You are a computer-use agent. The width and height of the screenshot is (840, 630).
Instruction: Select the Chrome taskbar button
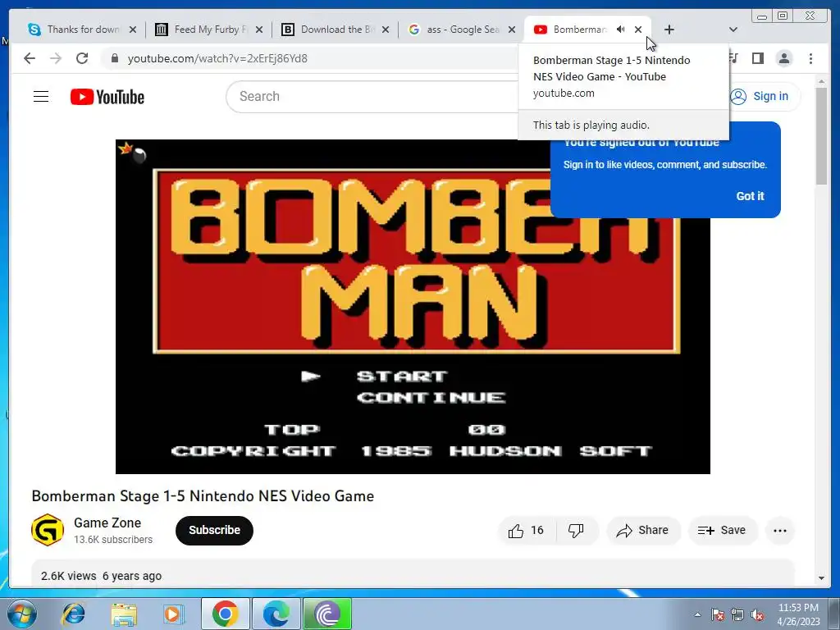click(x=226, y=614)
